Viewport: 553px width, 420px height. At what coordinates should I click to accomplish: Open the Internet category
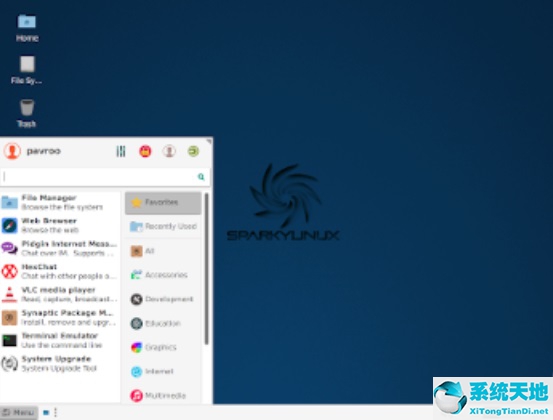click(163, 371)
